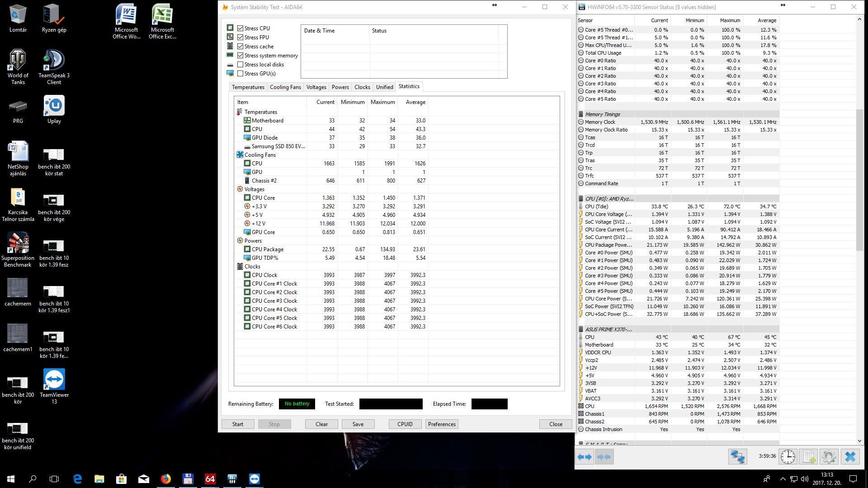Screen dimensions: 868x488
Task: Click the Close button in AIDA64
Action: click(556, 424)
